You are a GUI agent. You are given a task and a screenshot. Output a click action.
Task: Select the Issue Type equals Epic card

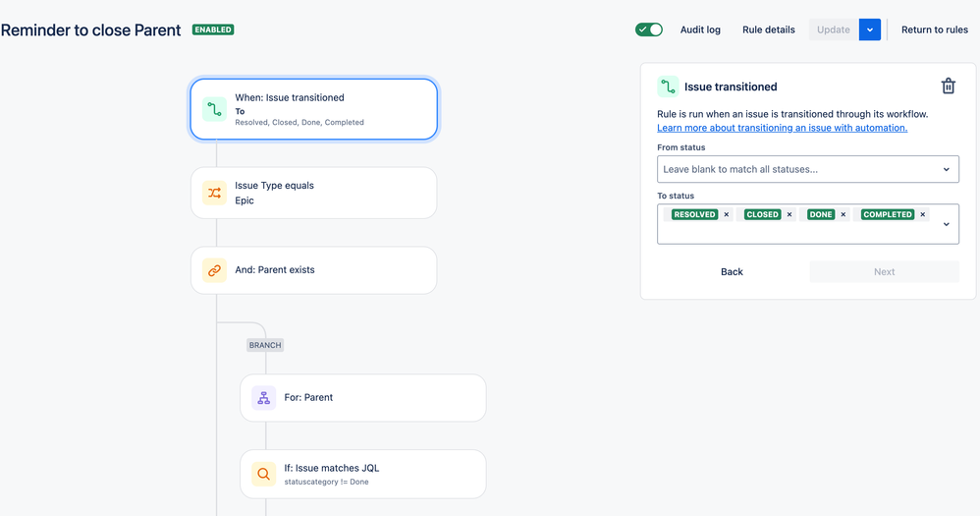[314, 193]
